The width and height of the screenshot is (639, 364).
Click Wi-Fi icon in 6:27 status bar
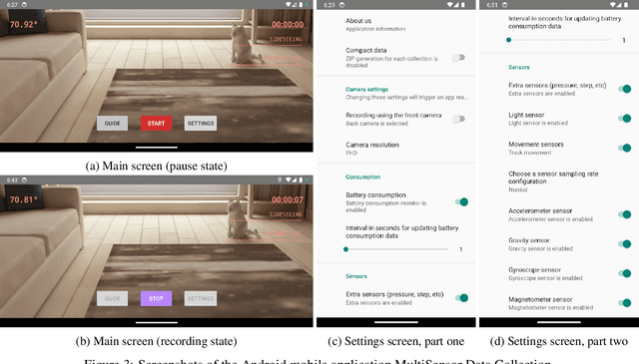289,4
